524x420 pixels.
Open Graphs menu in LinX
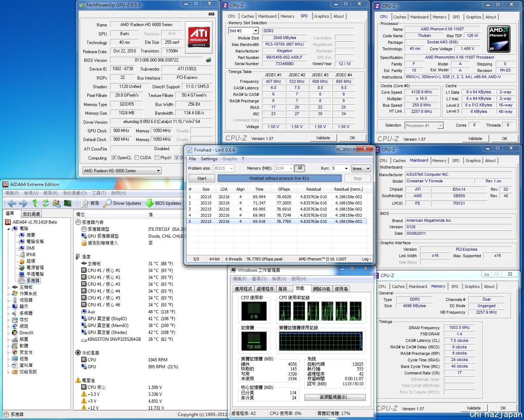pyautogui.click(x=230, y=159)
